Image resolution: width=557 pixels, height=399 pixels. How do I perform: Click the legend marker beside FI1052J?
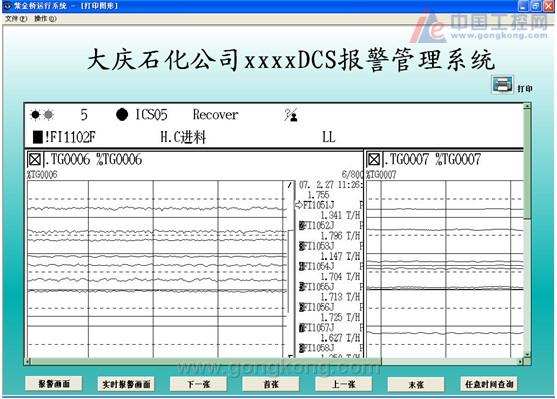tap(302, 226)
